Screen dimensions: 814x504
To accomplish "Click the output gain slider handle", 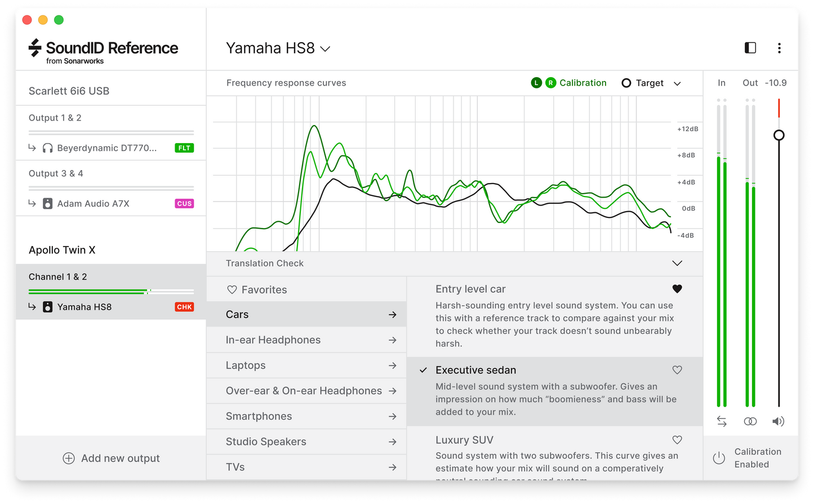I will (x=779, y=135).
